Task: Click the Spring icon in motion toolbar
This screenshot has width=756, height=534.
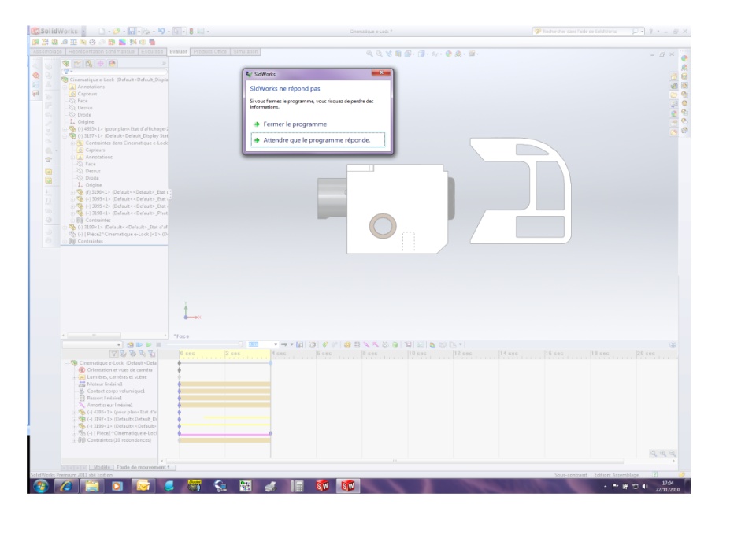Action: pos(357,345)
